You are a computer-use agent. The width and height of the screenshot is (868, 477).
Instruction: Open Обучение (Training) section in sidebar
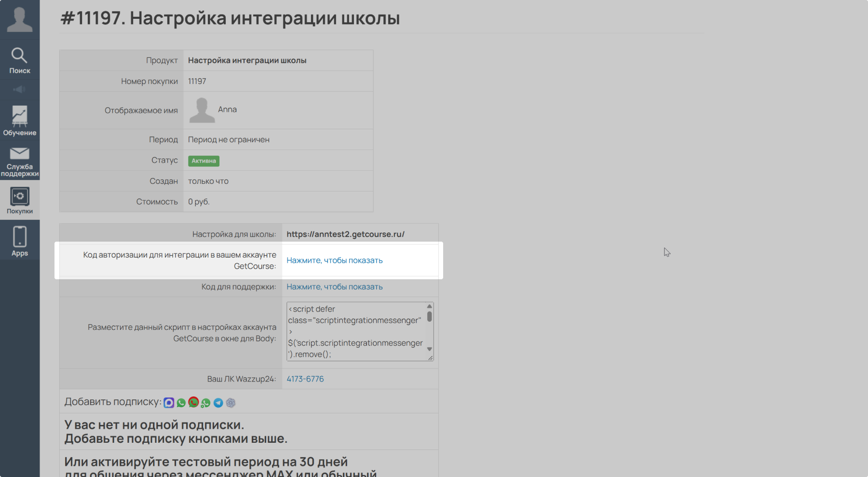[20, 121]
